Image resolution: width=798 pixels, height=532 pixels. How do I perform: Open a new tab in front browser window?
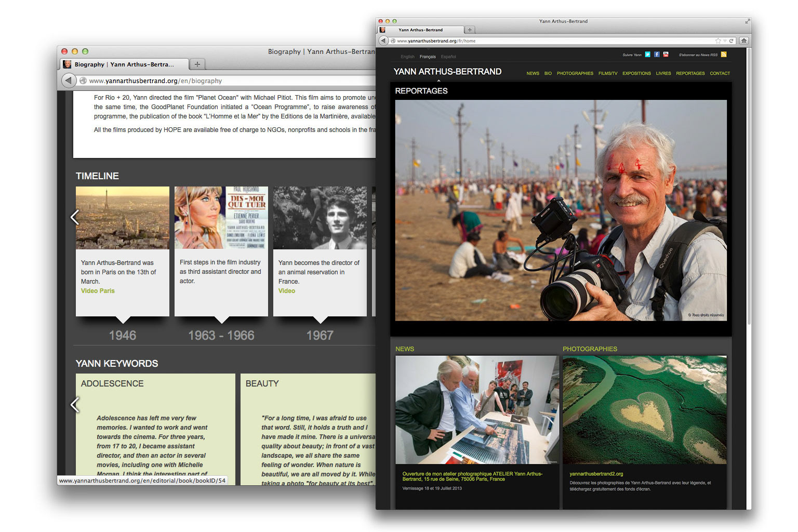(470, 30)
